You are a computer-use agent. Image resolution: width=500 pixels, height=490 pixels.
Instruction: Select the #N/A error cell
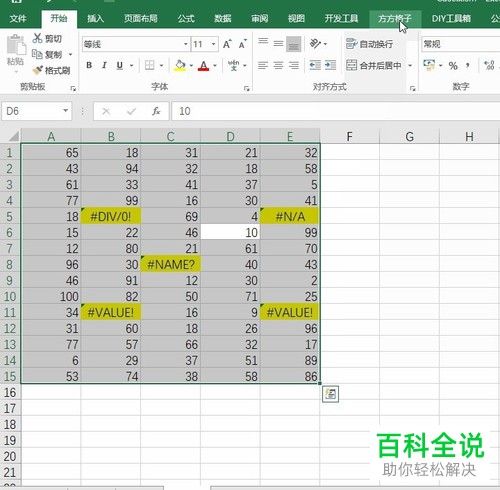click(290, 217)
